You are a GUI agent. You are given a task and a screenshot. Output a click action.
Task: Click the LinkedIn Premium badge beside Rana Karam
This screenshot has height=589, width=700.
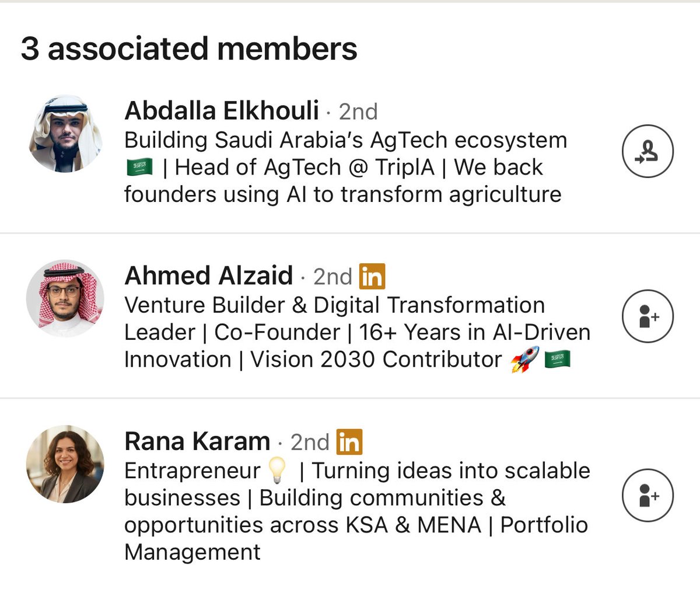[349, 442]
